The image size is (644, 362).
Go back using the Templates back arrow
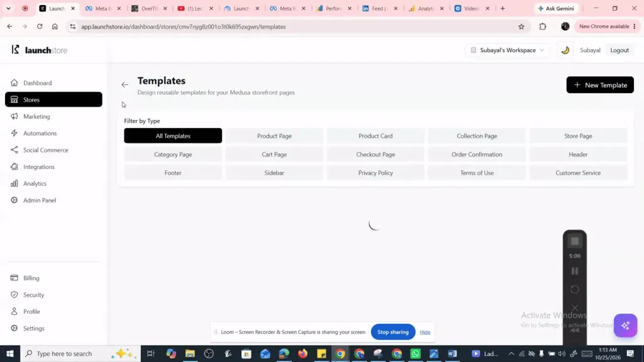pyautogui.click(x=125, y=85)
